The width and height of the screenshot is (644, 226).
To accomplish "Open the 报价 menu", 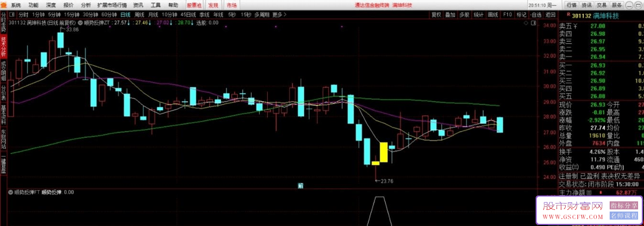I will click(69, 4).
